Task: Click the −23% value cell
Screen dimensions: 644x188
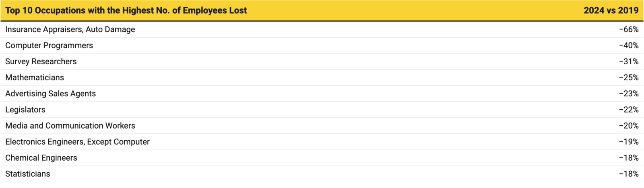Action: [x=629, y=94]
